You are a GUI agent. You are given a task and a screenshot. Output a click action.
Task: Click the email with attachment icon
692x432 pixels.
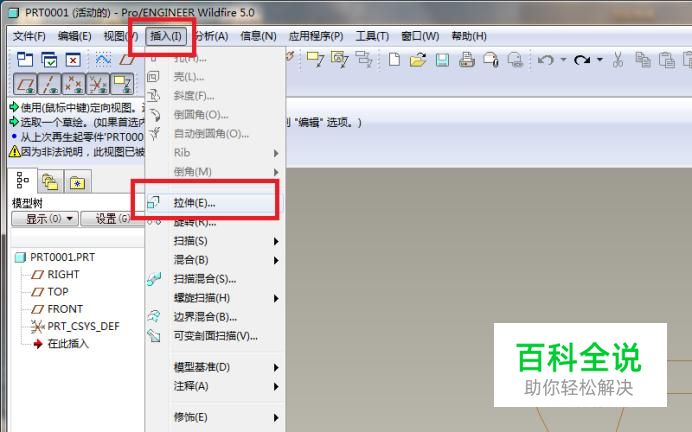pos(491,59)
